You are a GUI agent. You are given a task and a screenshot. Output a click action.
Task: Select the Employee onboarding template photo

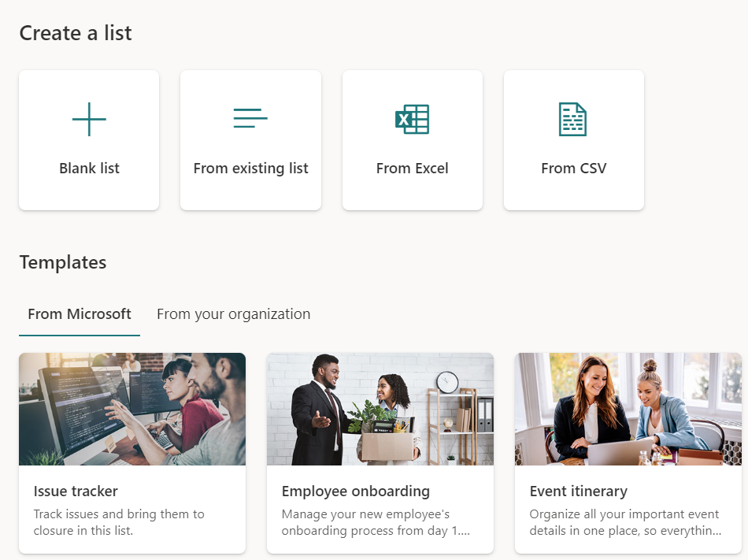click(x=380, y=409)
